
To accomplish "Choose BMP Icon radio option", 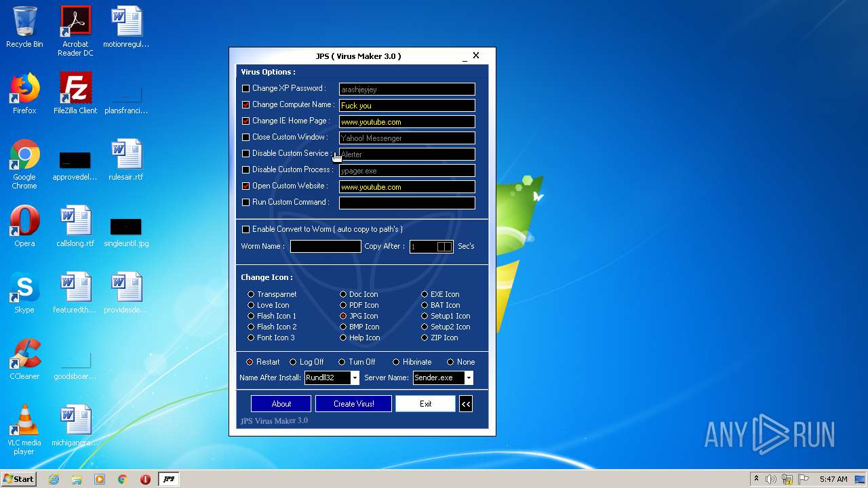I will click(343, 327).
